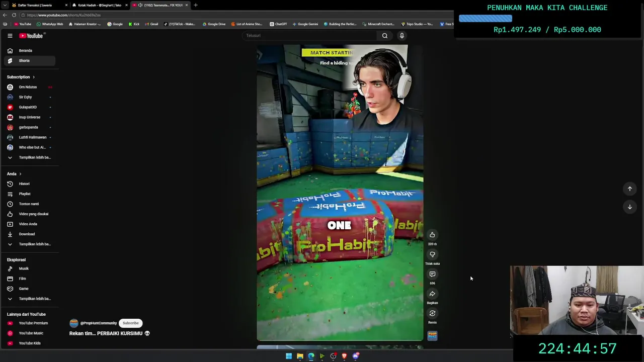Open the Kick bookmark
Screen dimensions: 644x362
(134, 24)
